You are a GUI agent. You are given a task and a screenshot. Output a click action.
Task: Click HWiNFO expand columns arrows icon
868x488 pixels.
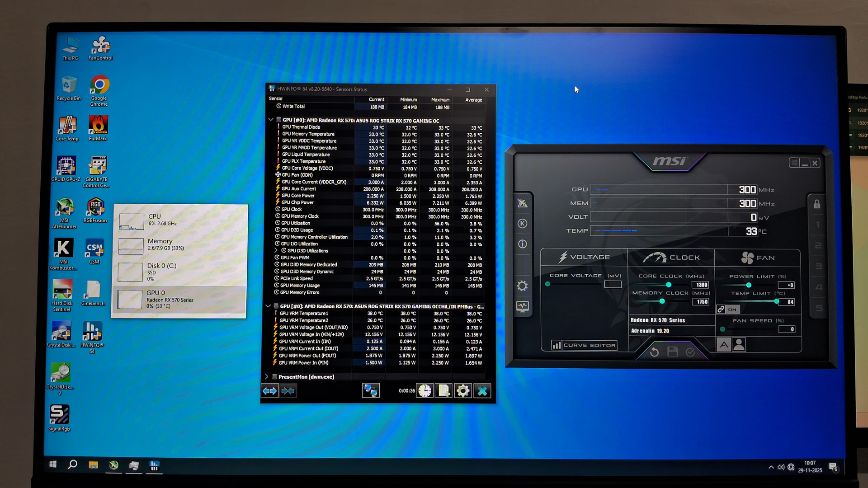click(270, 391)
